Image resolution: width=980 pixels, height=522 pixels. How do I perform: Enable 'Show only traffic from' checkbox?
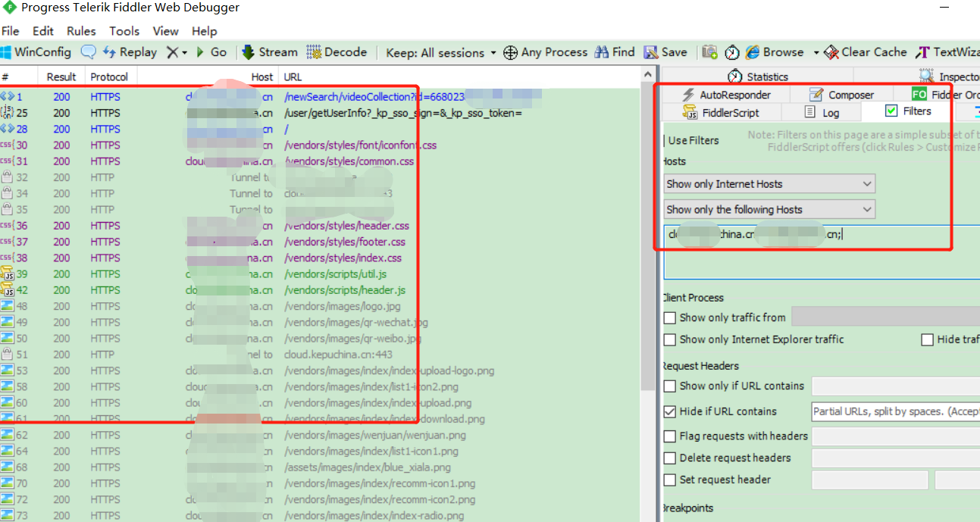[x=670, y=318]
